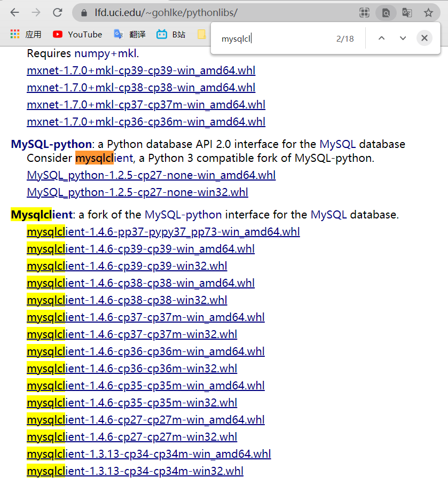Click the address bar URL
This screenshot has height=485, width=448.
point(166,13)
